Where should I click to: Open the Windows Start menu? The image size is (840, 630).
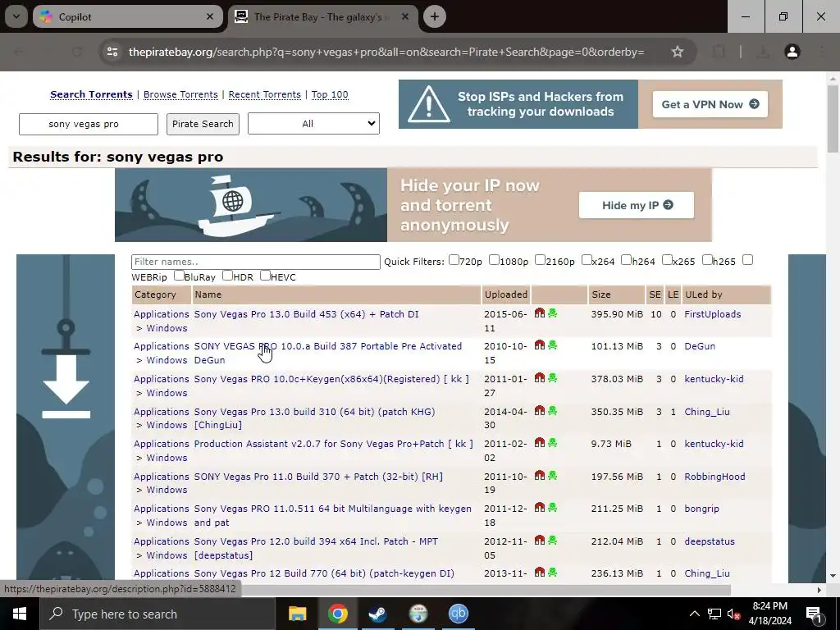[x=20, y=614]
